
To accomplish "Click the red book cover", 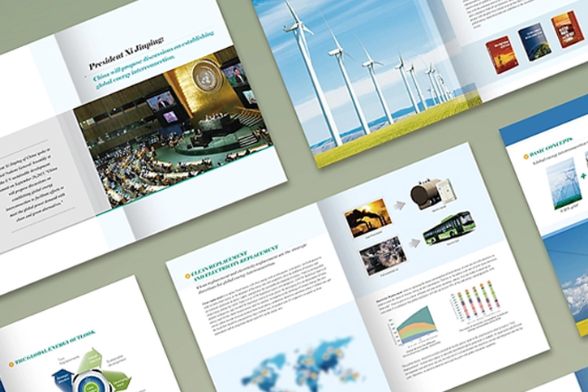I will click(x=502, y=54).
